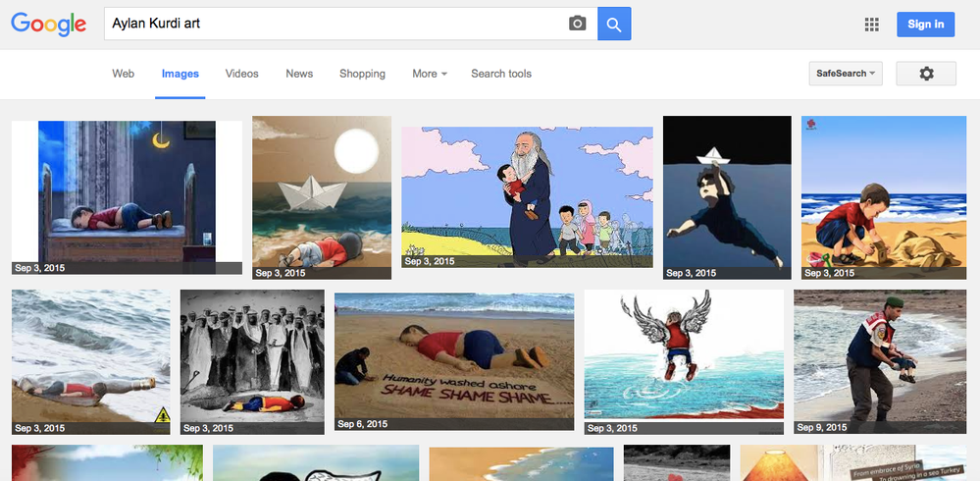
Task: Open the SafeSearch dropdown
Action: coord(846,74)
